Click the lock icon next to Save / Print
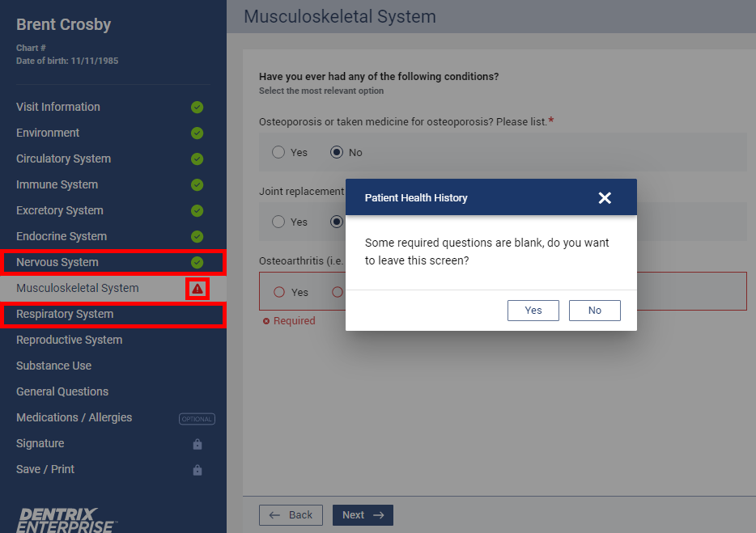756x533 pixels. pyautogui.click(x=197, y=470)
